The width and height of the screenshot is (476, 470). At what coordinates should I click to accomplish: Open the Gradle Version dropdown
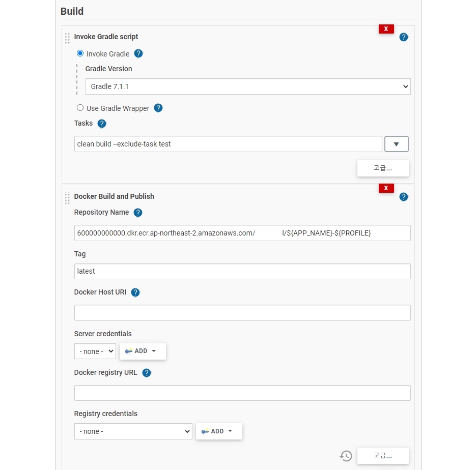coord(248,86)
